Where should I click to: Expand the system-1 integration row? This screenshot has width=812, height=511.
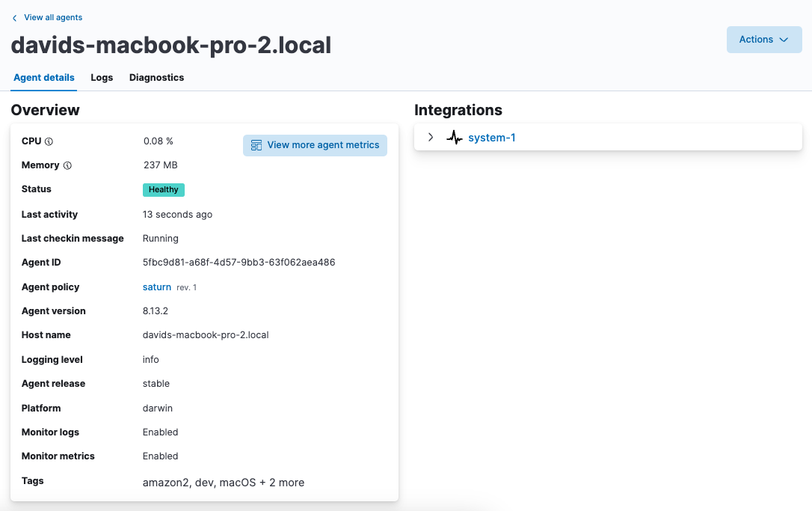[x=431, y=138]
